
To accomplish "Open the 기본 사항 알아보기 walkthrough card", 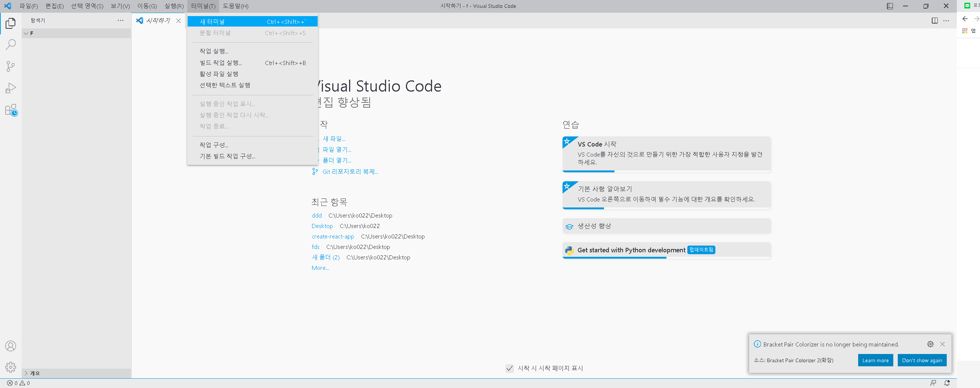I will click(666, 195).
